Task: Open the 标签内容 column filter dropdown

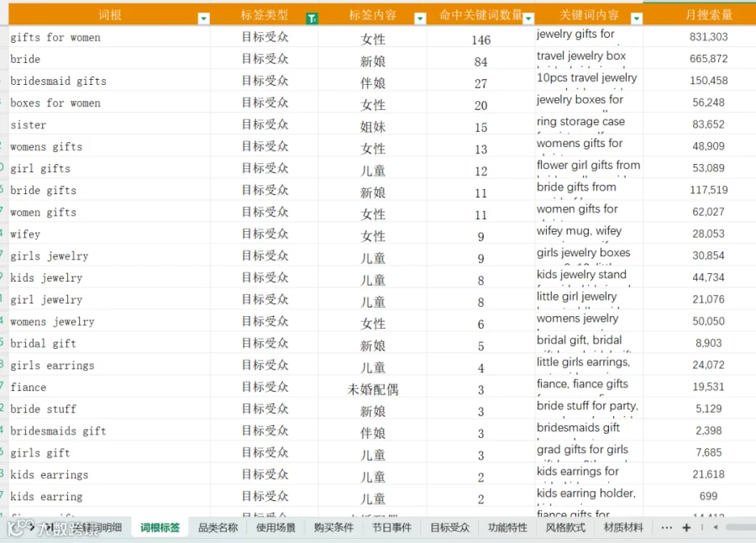Action: [x=420, y=18]
